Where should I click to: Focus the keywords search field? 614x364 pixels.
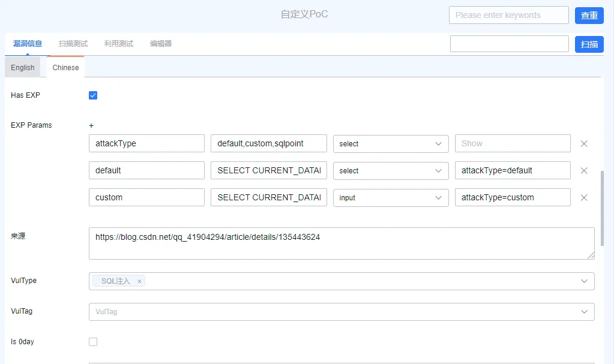click(x=508, y=15)
